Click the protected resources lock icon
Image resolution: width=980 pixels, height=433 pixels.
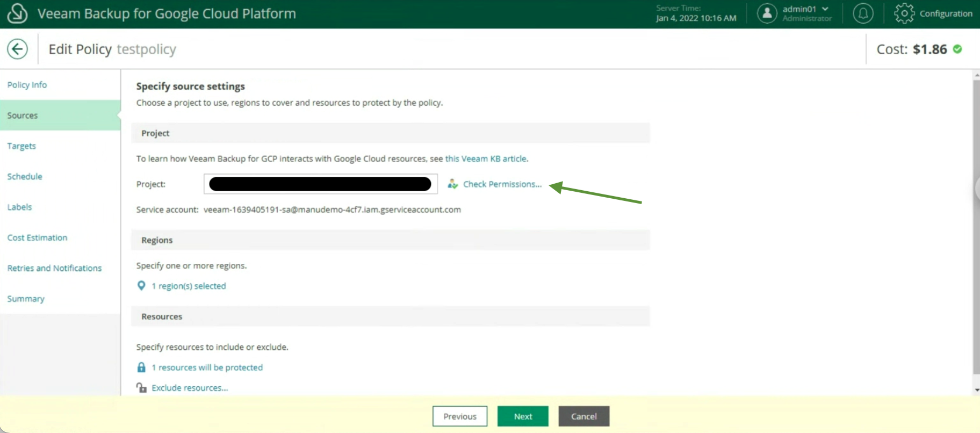pos(141,367)
